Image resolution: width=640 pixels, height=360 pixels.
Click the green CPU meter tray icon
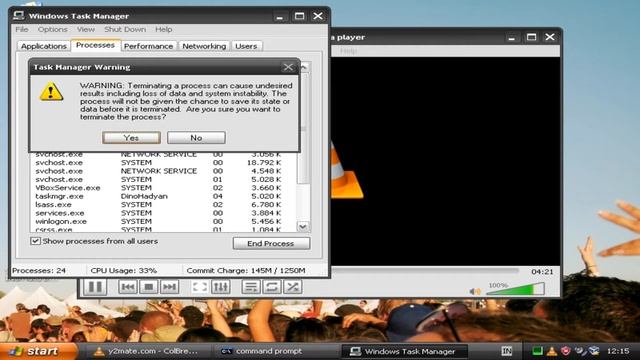point(538,351)
